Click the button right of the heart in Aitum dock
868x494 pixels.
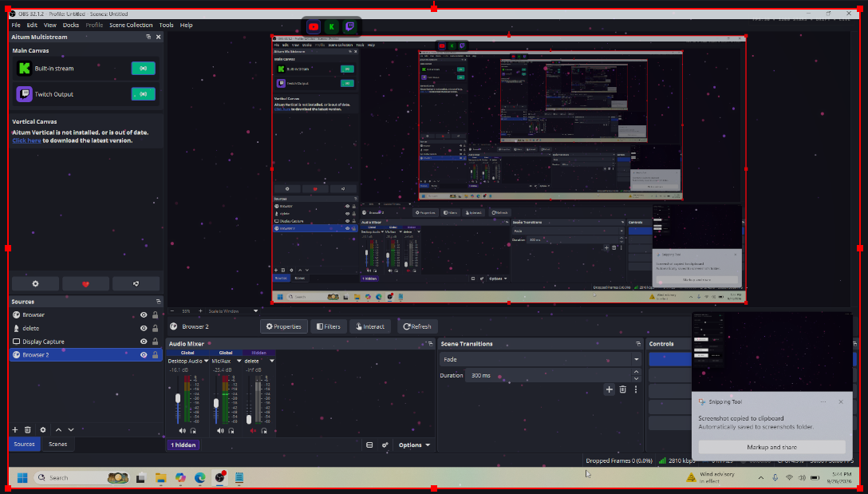136,283
